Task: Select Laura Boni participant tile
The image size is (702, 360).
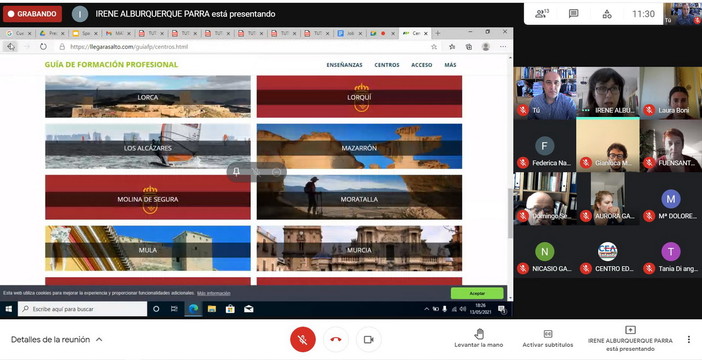Action: (x=671, y=93)
